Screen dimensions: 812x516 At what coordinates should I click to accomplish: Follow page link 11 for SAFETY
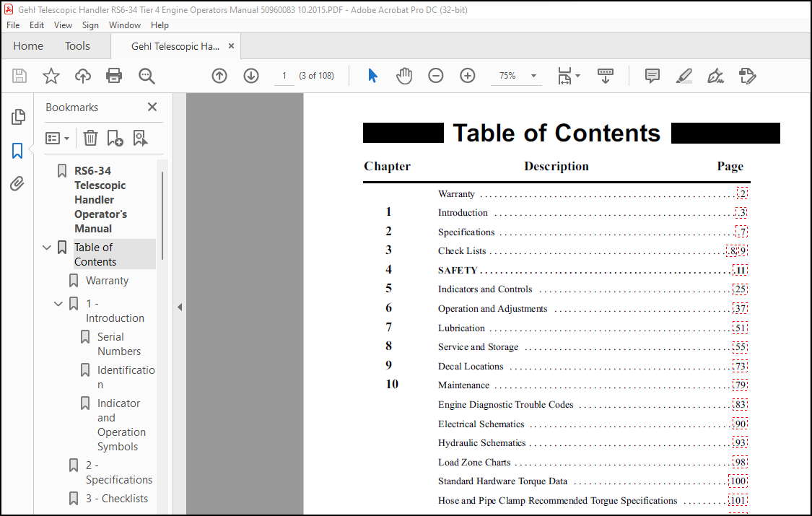741,270
